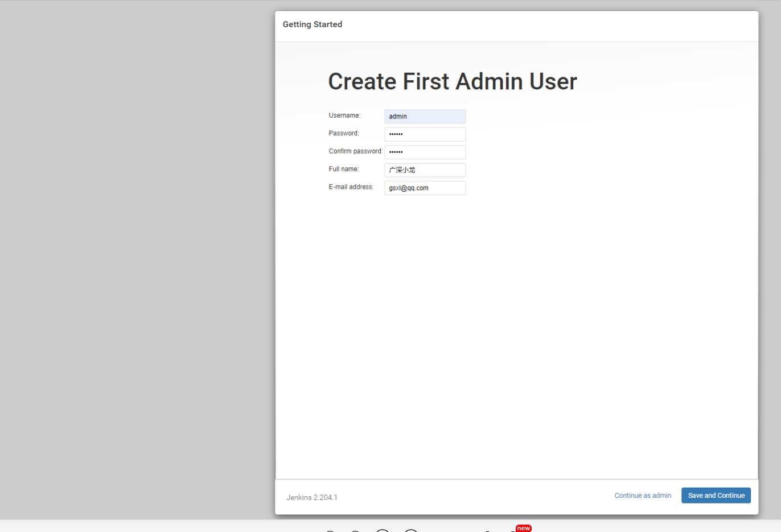
Task: Select the Confirm password field
Action: 425,152
